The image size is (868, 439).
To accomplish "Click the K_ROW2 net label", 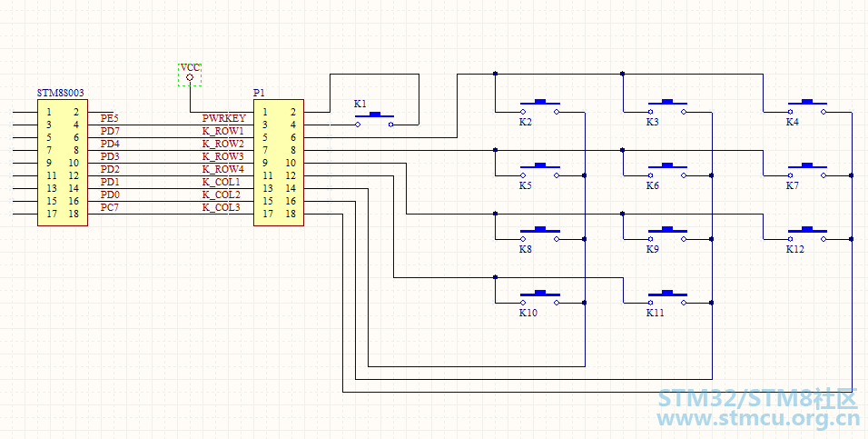I will [x=223, y=144].
